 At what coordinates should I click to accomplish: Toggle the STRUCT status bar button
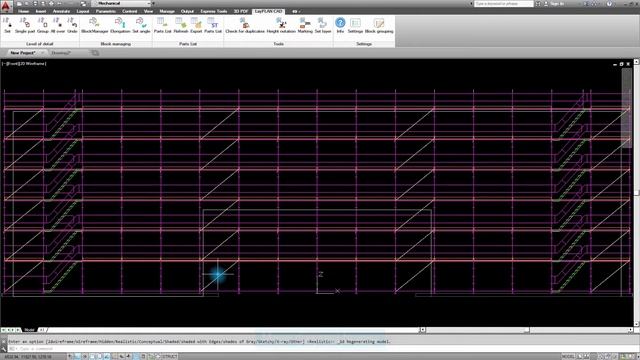(170, 357)
